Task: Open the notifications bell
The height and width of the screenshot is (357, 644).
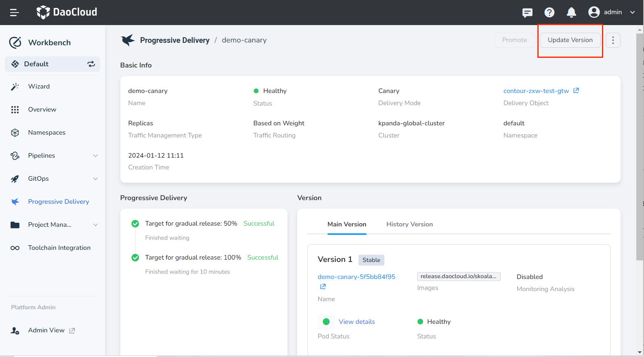Action: pos(571,13)
